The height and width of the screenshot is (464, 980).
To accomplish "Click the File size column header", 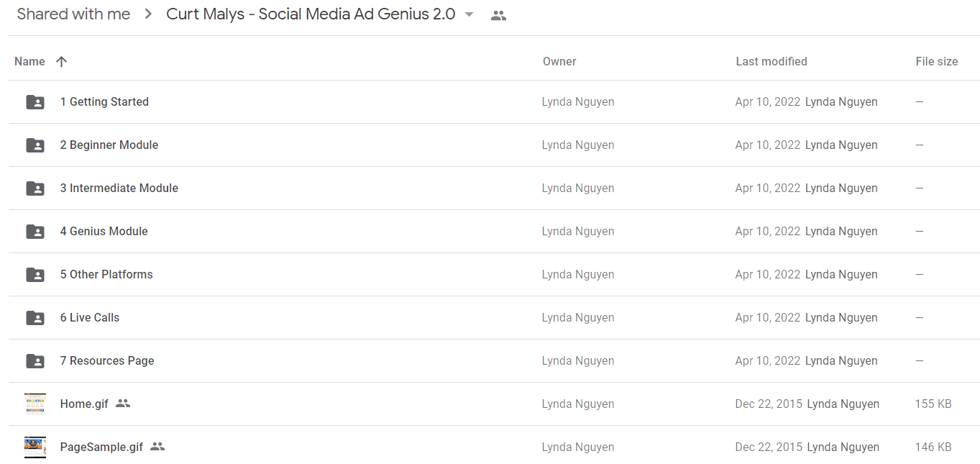I will point(937,62).
